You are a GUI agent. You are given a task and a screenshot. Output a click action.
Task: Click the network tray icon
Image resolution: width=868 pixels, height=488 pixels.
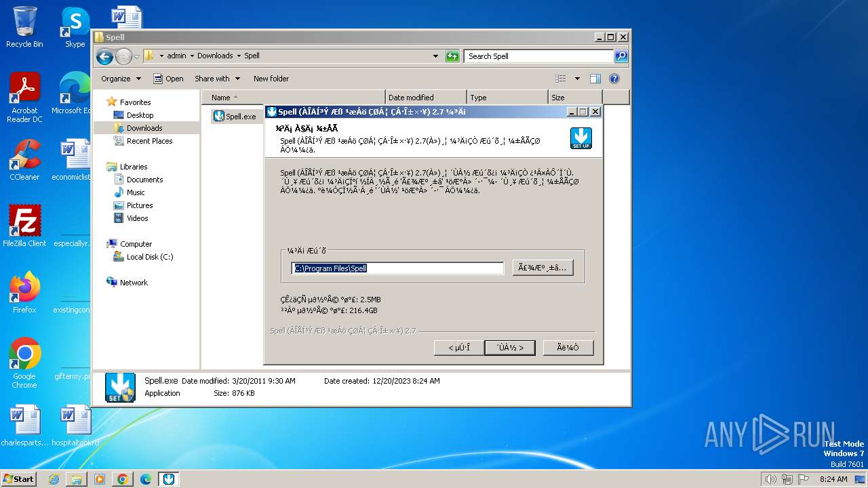click(x=787, y=479)
